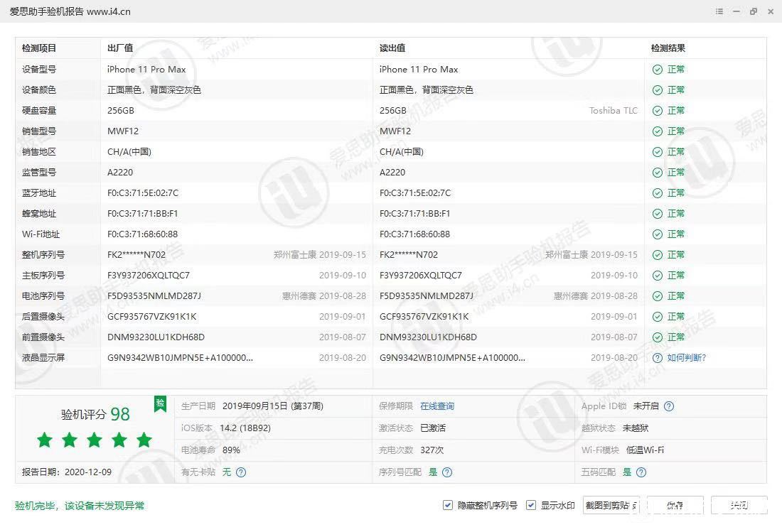782x532 pixels.
Task: Select 越狱状态 value 未越狱
Action: [636, 428]
